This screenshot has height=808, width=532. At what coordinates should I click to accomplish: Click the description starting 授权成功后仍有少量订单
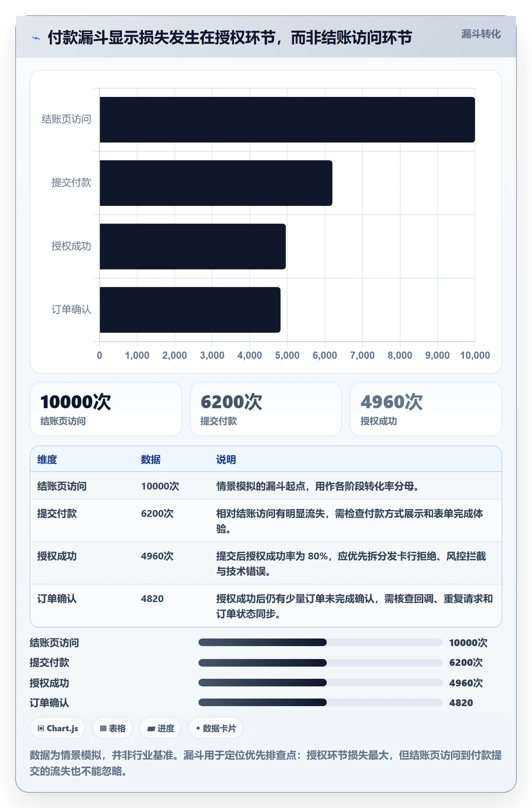355,606
